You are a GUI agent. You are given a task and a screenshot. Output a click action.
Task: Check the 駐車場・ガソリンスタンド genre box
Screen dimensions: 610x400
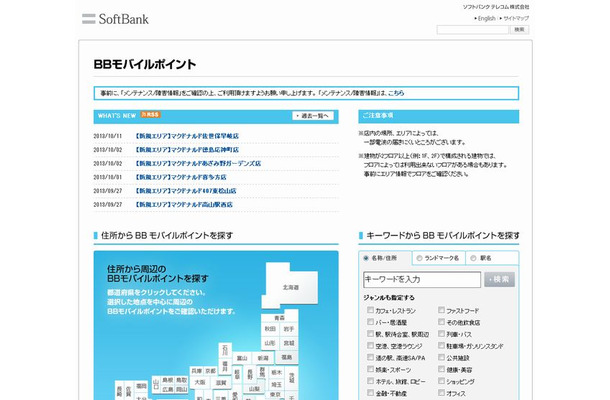pyautogui.click(x=441, y=346)
